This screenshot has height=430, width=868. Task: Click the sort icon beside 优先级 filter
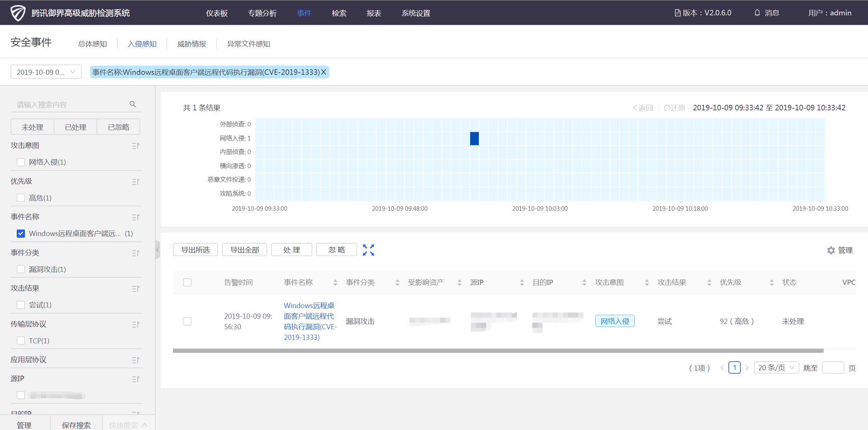coord(136,182)
